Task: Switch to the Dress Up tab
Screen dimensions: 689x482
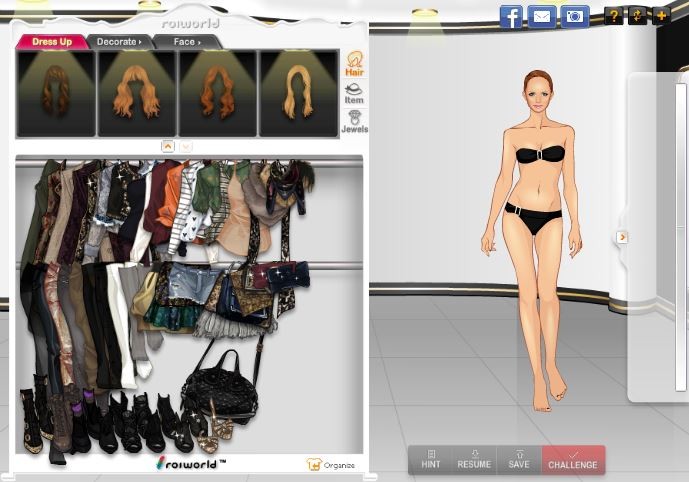Action: (x=51, y=42)
